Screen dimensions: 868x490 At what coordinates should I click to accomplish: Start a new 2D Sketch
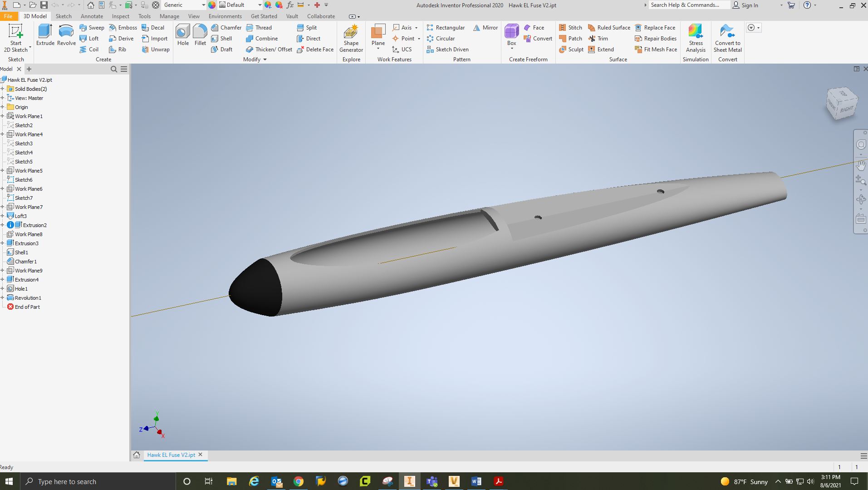(x=16, y=38)
